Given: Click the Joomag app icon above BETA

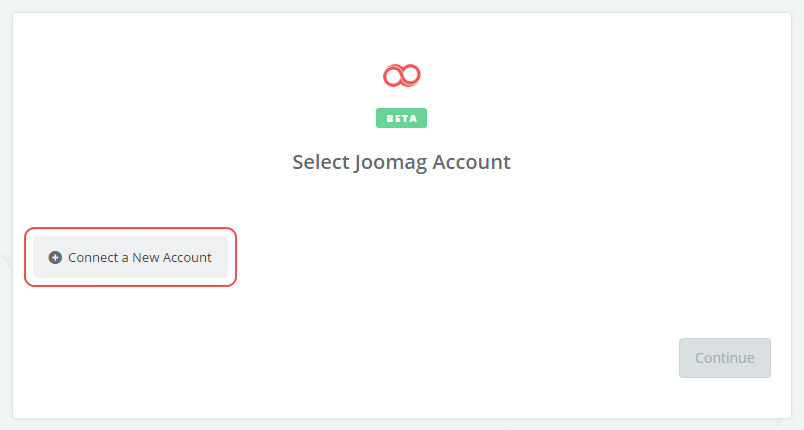Looking at the screenshot, I should (x=402, y=75).
